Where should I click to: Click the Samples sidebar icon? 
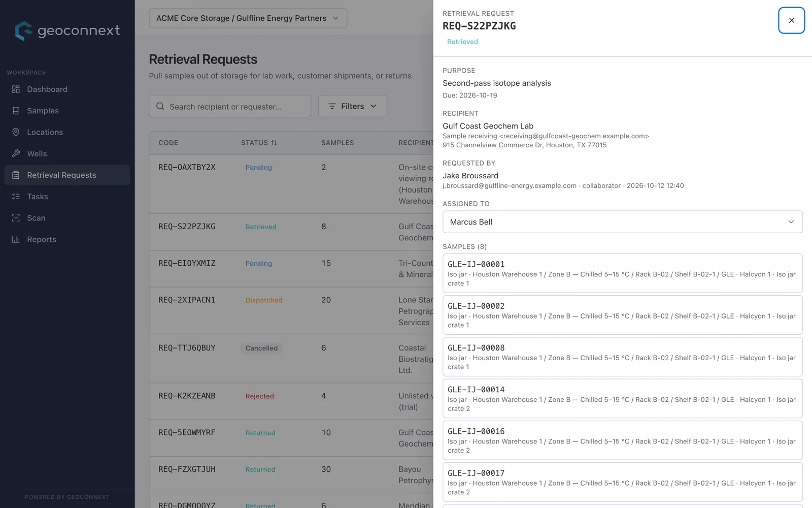pos(16,111)
